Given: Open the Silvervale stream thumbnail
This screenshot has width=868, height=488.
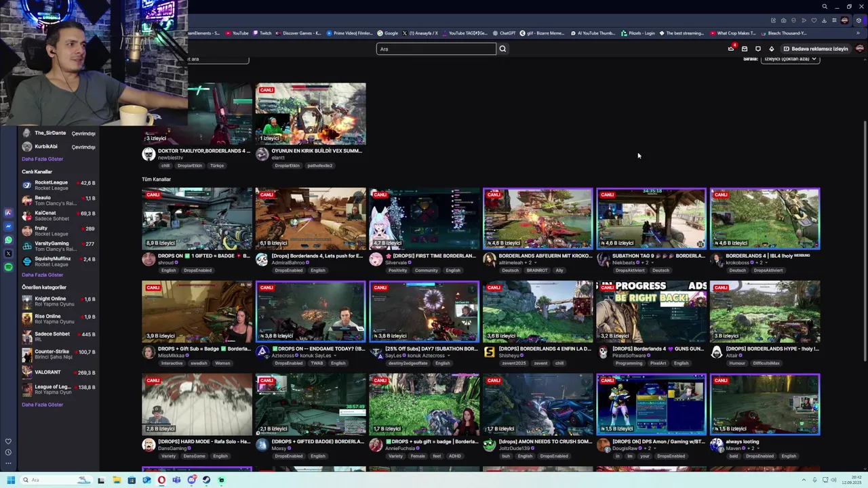Looking at the screenshot, I should point(424,219).
